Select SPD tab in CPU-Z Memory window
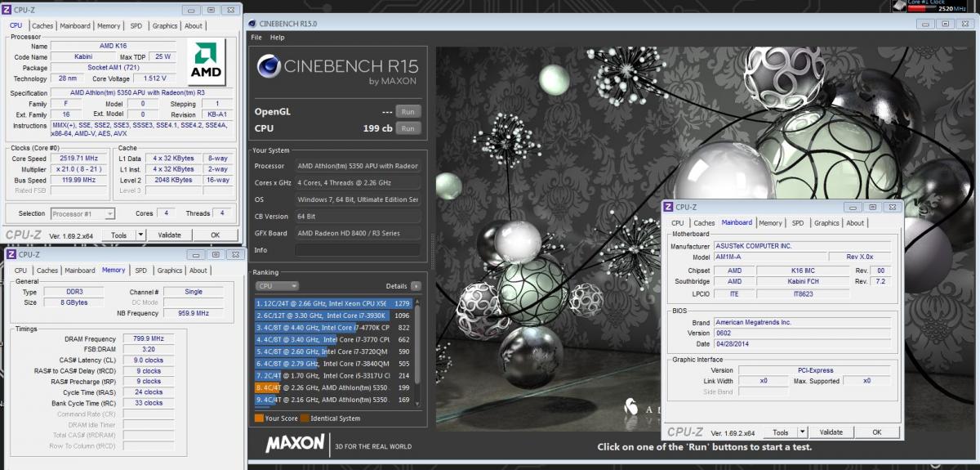 (x=141, y=271)
